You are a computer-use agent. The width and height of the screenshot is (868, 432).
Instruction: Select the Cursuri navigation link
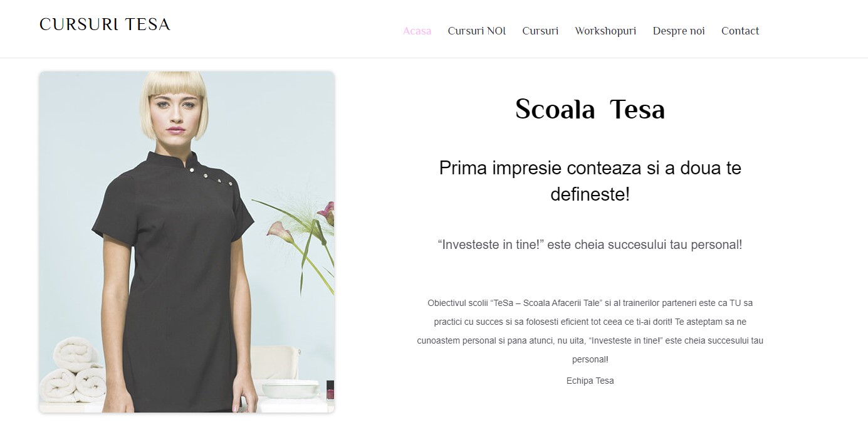(x=540, y=31)
